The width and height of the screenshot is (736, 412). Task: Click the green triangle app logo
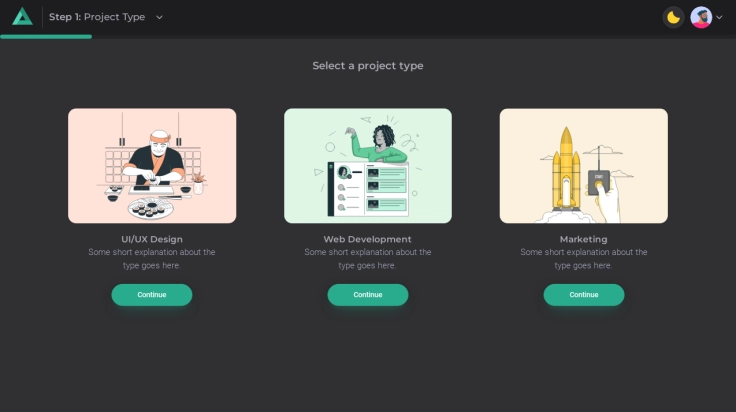22,17
